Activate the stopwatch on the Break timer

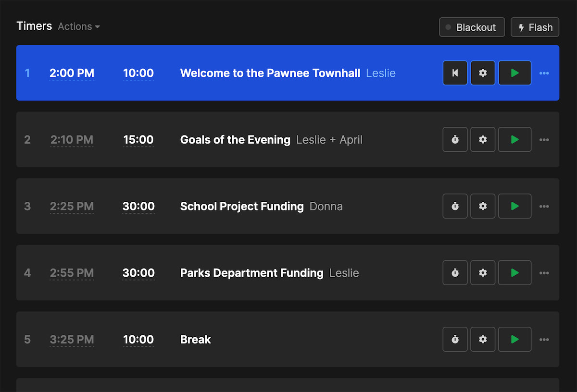point(455,339)
